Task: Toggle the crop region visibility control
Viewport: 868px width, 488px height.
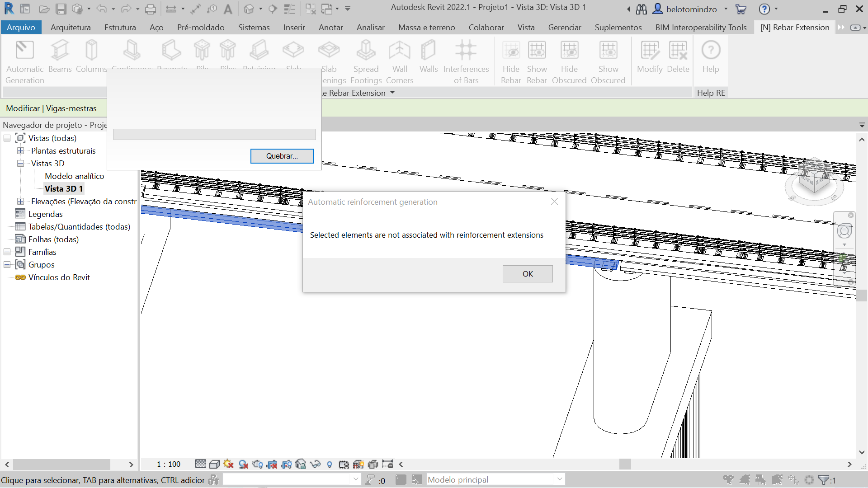Action: [x=286, y=464]
